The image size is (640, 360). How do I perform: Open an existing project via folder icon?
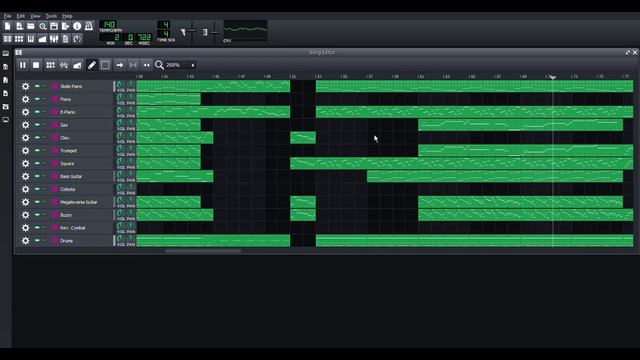click(31, 26)
